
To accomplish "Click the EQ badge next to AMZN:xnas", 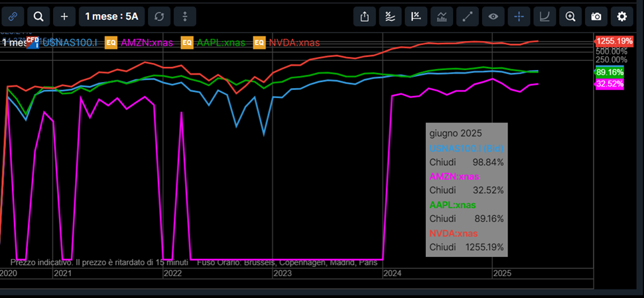I will click(111, 42).
